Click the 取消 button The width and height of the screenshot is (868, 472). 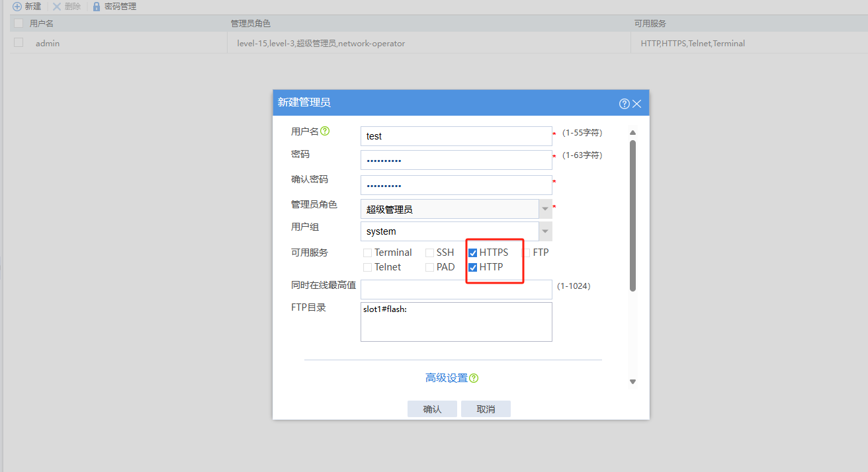(x=486, y=409)
